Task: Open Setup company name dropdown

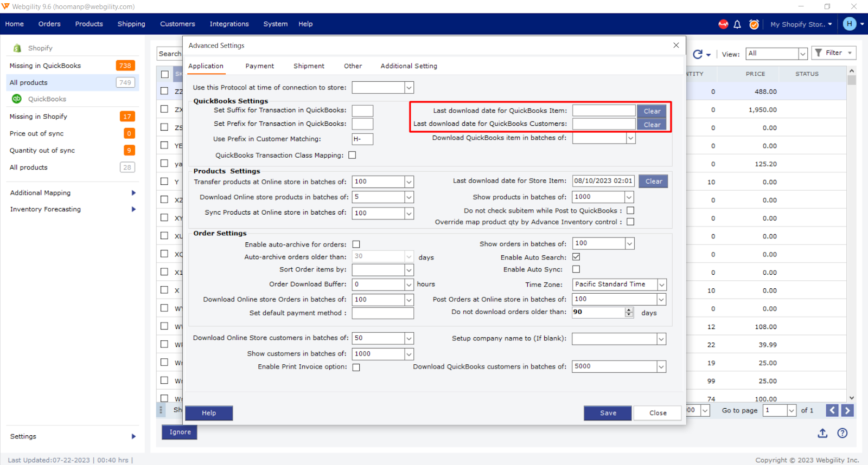Action: [x=661, y=339]
